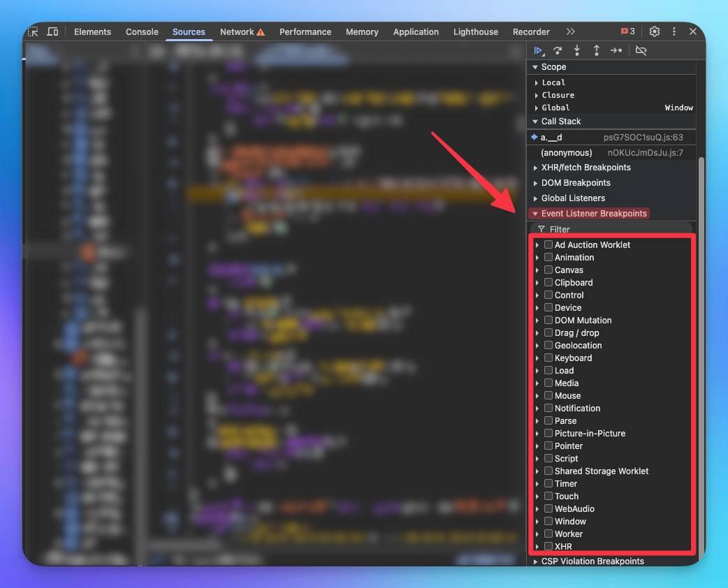Expand the Local scope
Image resolution: width=728 pixels, height=588 pixels.
(x=537, y=82)
